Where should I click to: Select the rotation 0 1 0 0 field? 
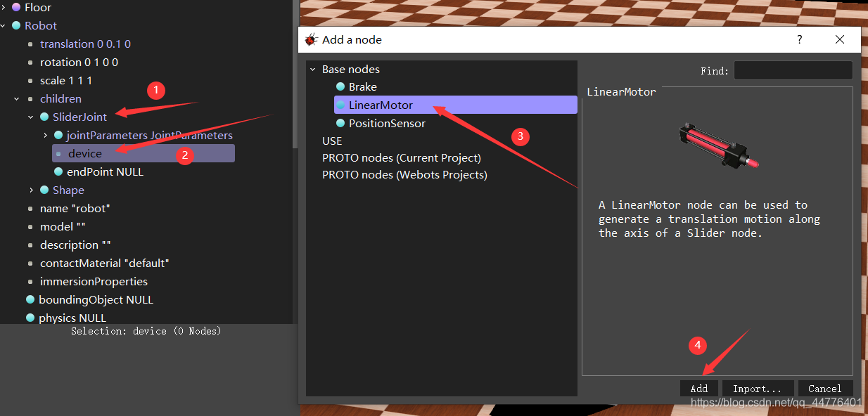(x=79, y=62)
